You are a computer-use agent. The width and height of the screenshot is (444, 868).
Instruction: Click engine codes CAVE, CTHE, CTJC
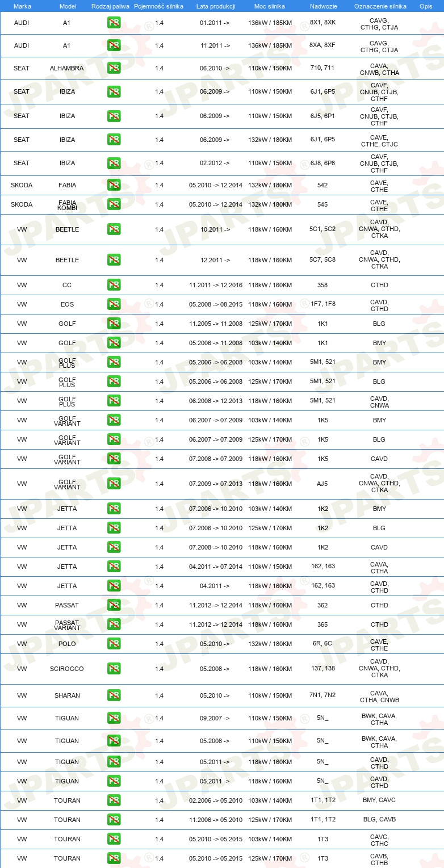coord(379,141)
